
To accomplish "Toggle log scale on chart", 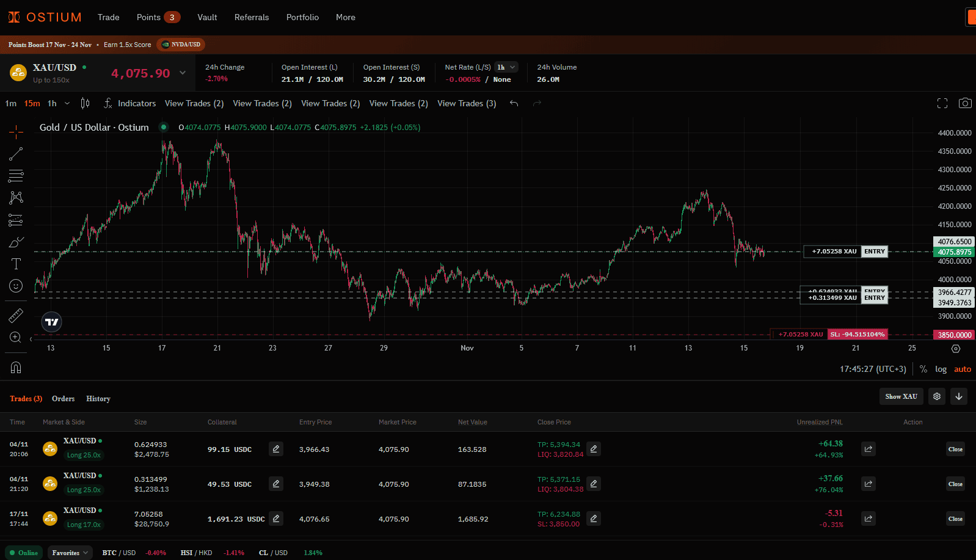I will click(941, 369).
